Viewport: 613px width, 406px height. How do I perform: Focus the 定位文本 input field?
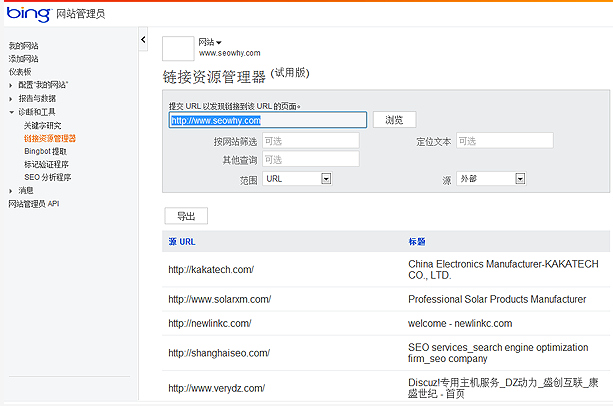tap(504, 141)
